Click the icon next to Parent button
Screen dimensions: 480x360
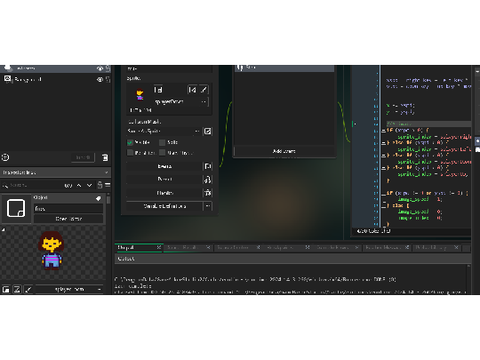coord(208,179)
